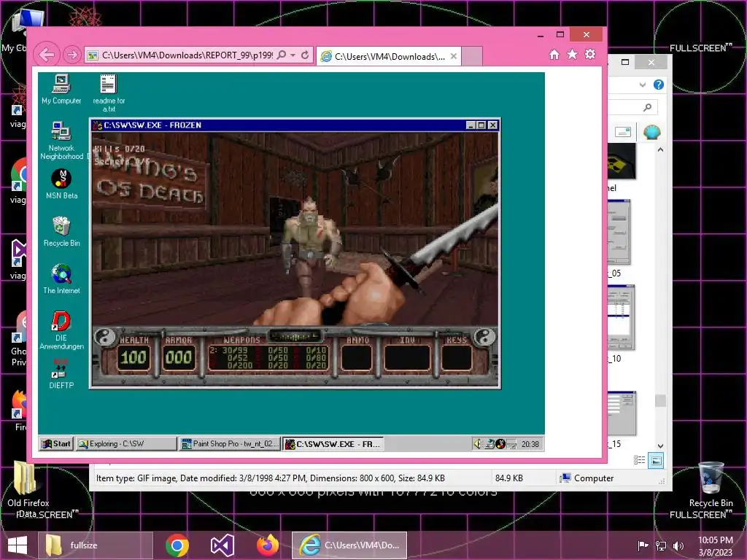Launch Firefox from the taskbar
747x560 pixels.
[x=267, y=545]
